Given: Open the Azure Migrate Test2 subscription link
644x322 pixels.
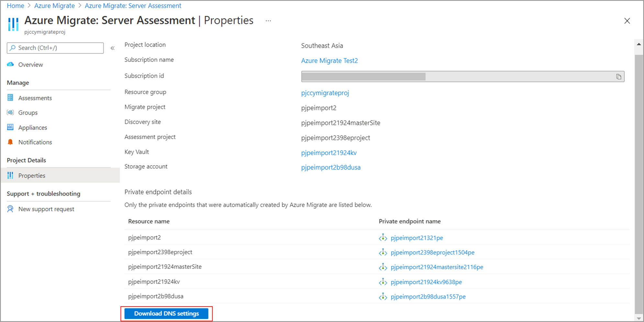Looking at the screenshot, I should coord(329,61).
